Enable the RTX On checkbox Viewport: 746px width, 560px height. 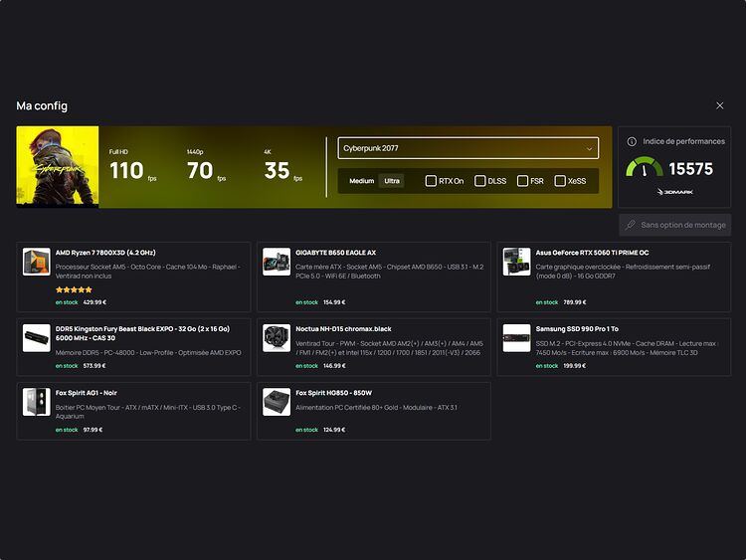click(x=431, y=181)
